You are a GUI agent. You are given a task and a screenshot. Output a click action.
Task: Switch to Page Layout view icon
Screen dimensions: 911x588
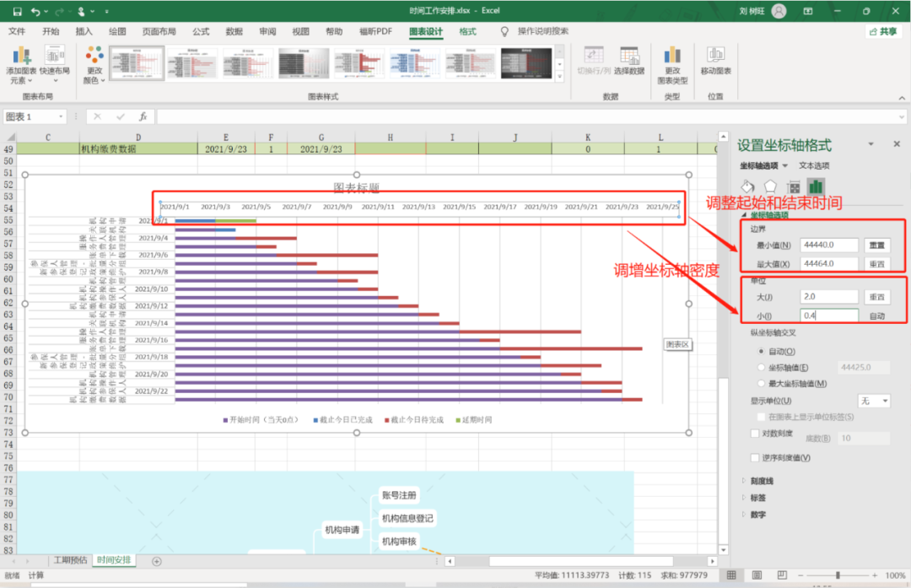757,575
